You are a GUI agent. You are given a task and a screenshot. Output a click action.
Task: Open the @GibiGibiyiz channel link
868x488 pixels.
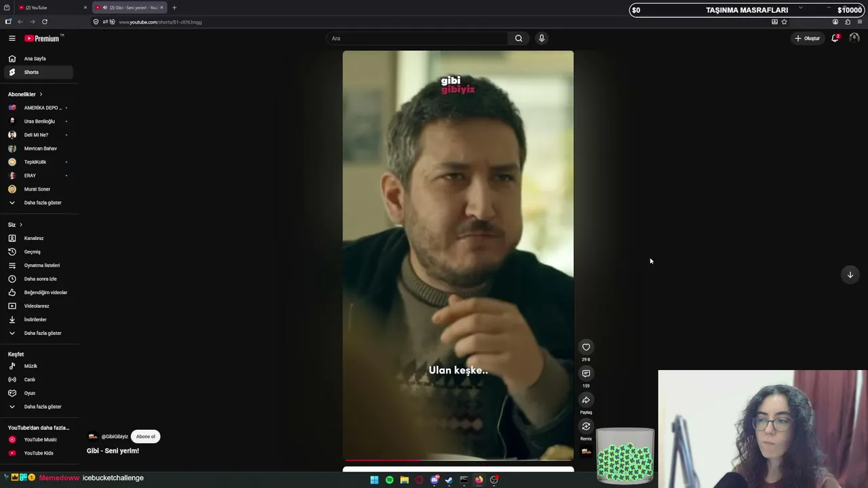pos(115,436)
